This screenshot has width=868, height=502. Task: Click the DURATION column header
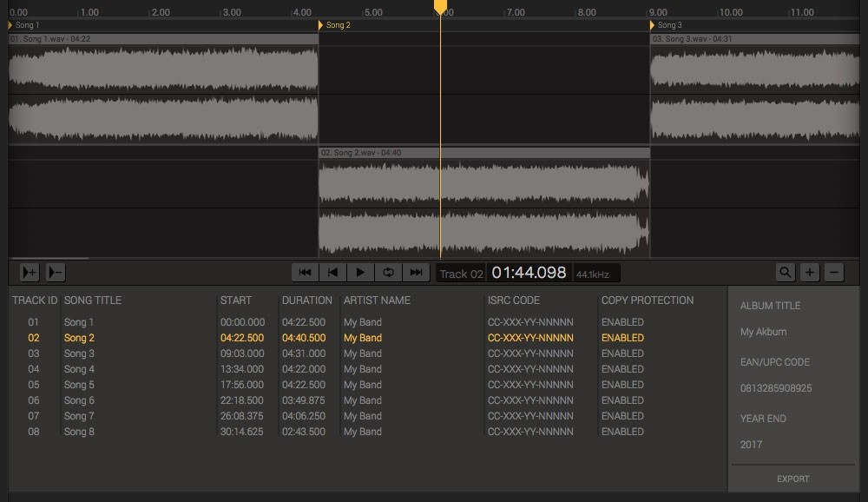(x=306, y=301)
